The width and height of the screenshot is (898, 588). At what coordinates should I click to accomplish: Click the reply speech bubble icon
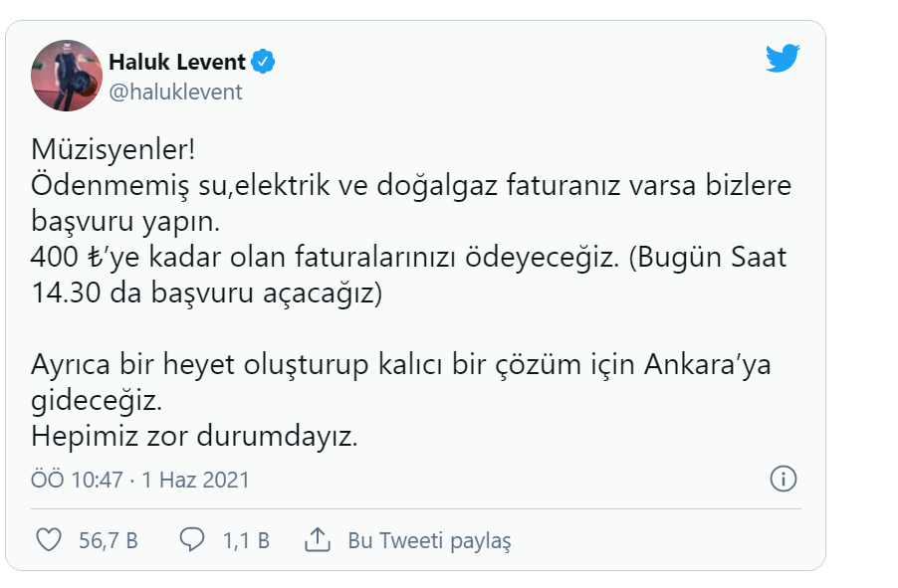[x=191, y=540]
